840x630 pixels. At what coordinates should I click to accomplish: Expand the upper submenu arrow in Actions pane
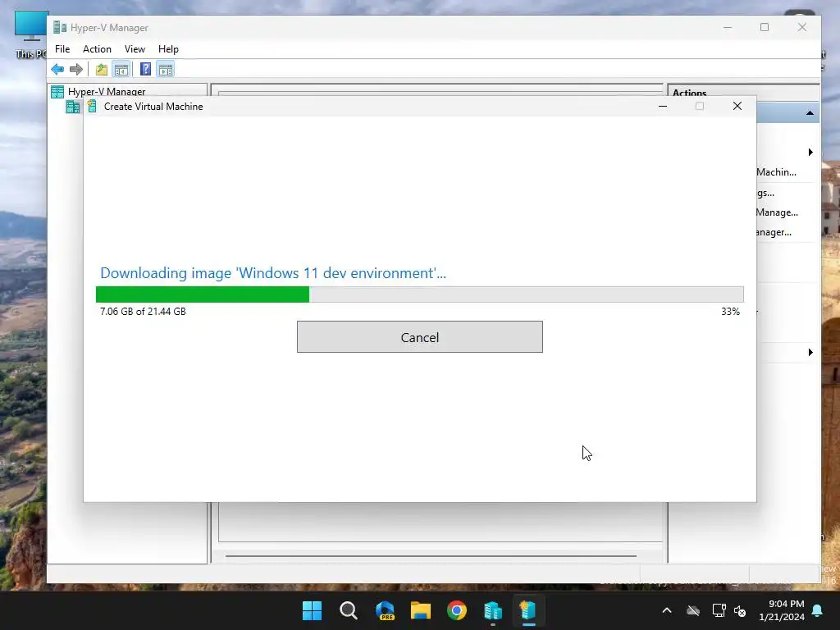[810, 152]
